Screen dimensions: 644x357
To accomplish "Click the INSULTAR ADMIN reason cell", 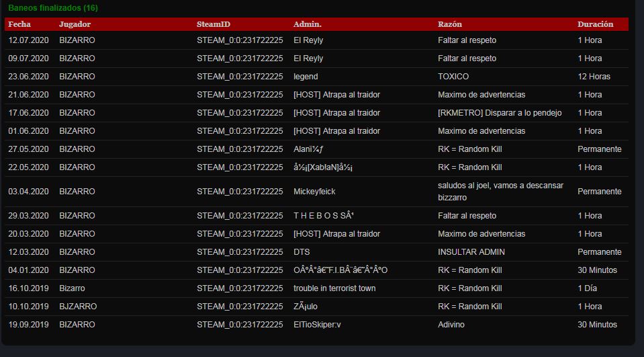I will coord(471,251).
